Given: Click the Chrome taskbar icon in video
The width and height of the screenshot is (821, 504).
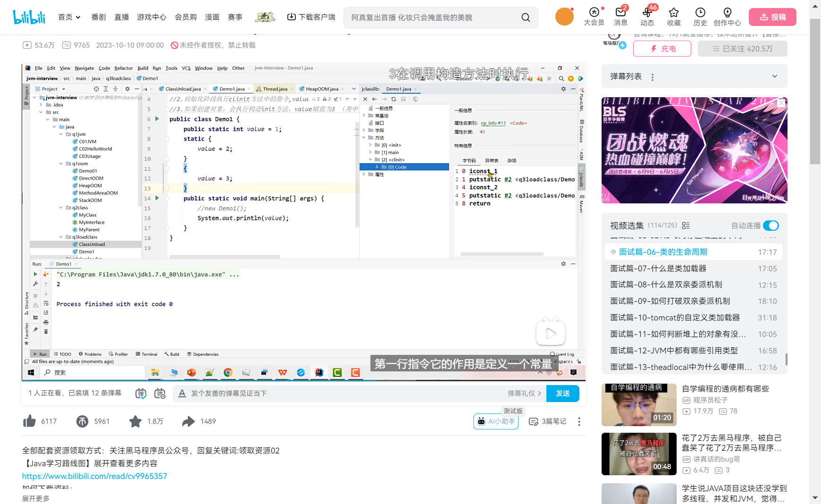Looking at the screenshot, I should [x=228, y=372].
